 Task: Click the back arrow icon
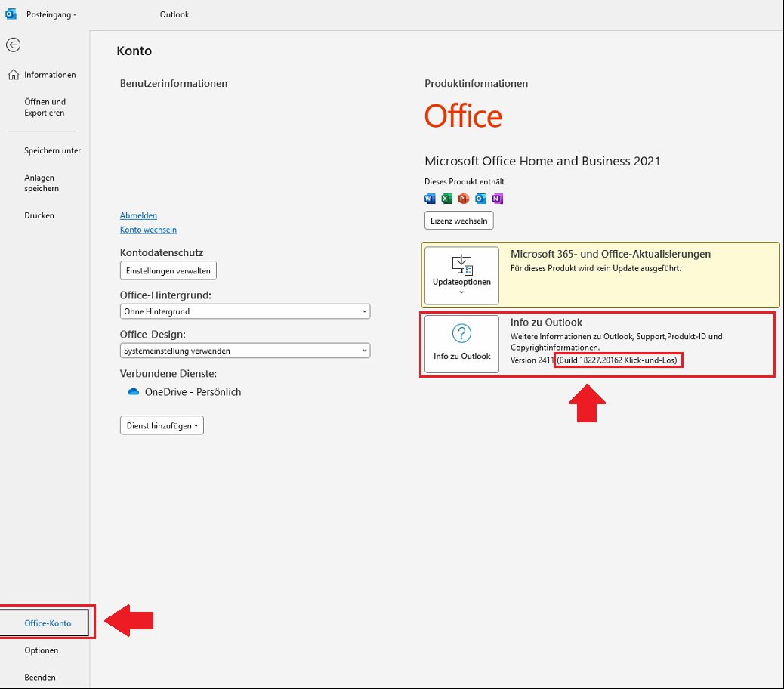[14, 45]
